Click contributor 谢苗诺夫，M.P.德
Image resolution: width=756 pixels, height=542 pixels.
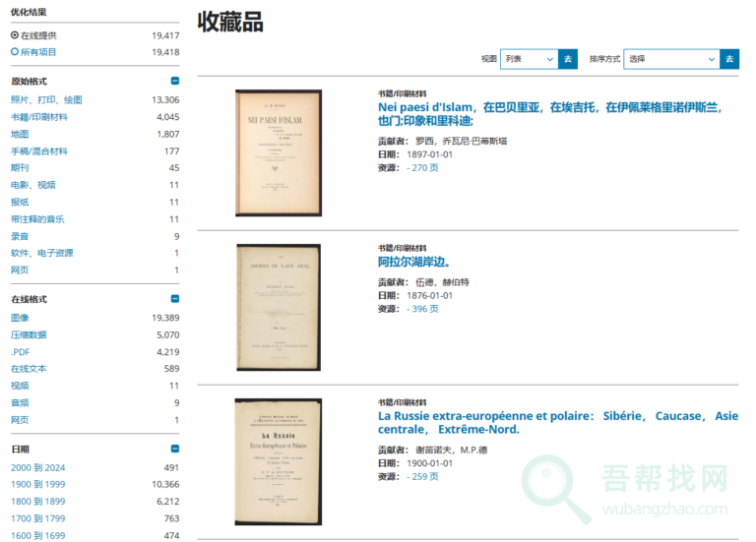[x=451, y=450]
